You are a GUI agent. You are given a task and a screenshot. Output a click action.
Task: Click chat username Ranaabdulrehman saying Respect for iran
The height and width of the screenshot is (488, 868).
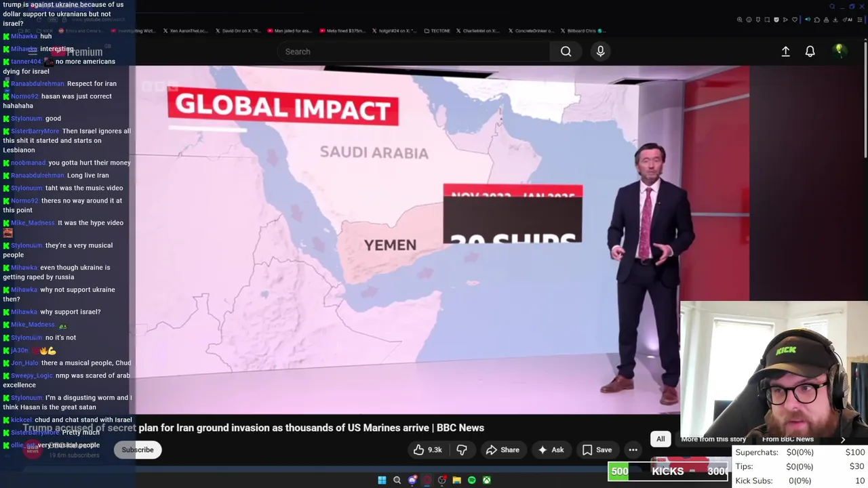point(37,83)
